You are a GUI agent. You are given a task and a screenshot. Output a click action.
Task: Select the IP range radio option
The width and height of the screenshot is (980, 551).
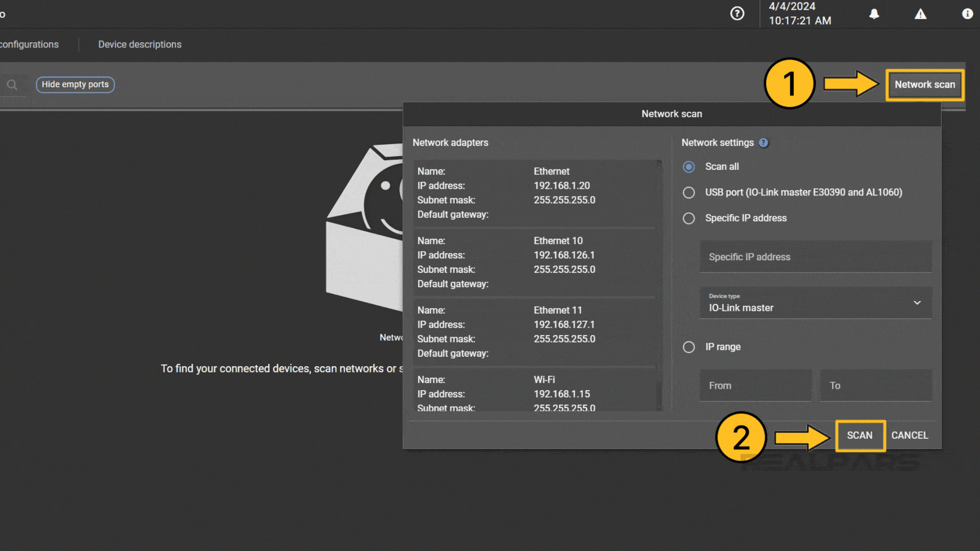[x=689, y=347]
